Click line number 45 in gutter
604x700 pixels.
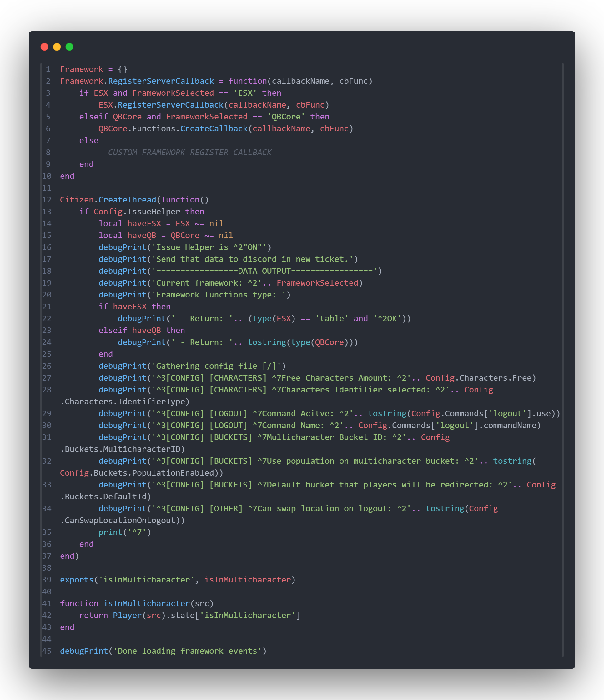[x=47, y=651]
